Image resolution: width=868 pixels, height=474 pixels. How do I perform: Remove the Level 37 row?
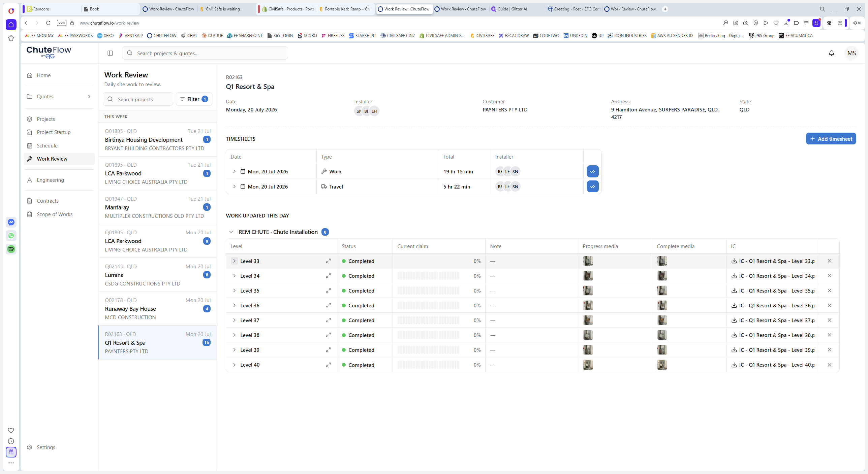(x=829, y=320)
